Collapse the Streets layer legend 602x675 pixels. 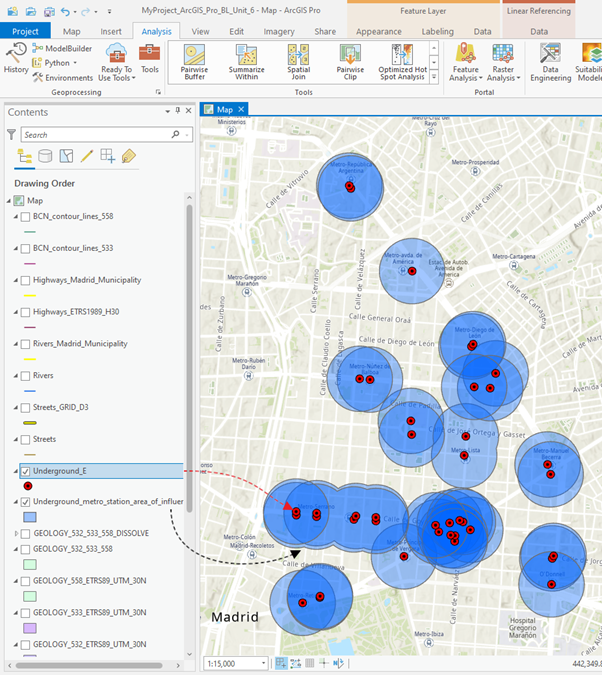[x=16, y=440]
